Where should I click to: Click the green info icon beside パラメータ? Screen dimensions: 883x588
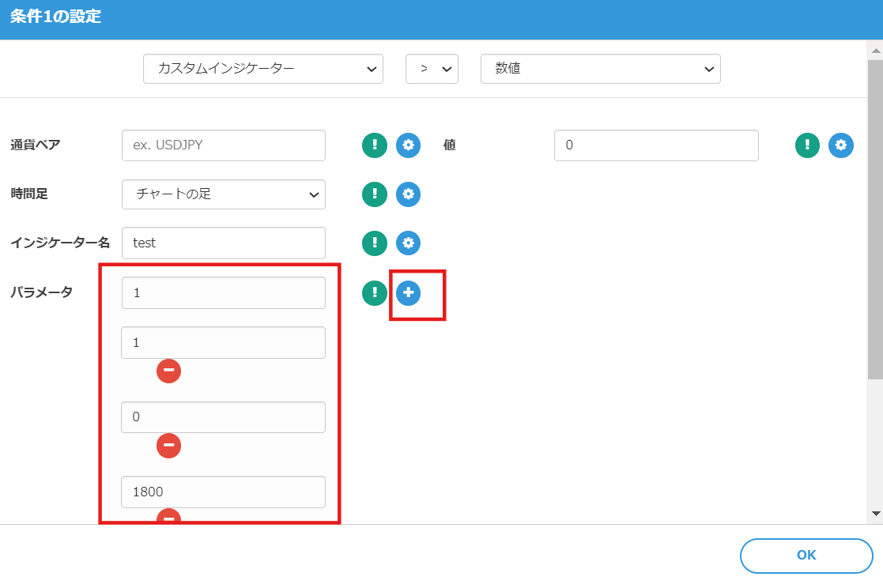pyautogui.click(x=375, y=293)
